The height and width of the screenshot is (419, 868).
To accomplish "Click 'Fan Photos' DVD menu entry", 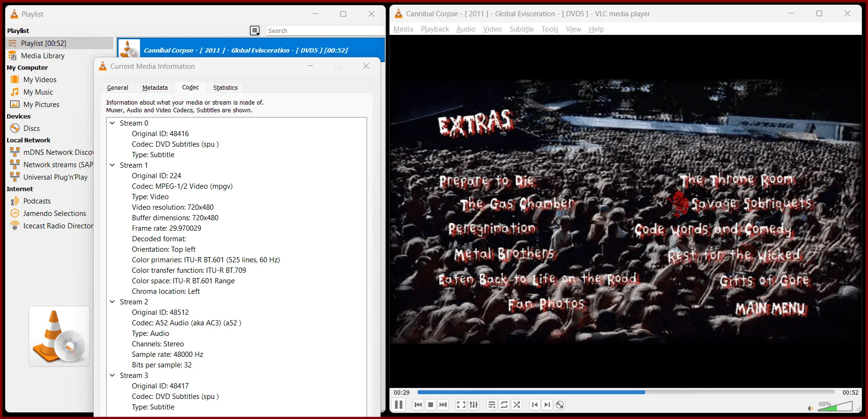I will (x=546, y=303).
